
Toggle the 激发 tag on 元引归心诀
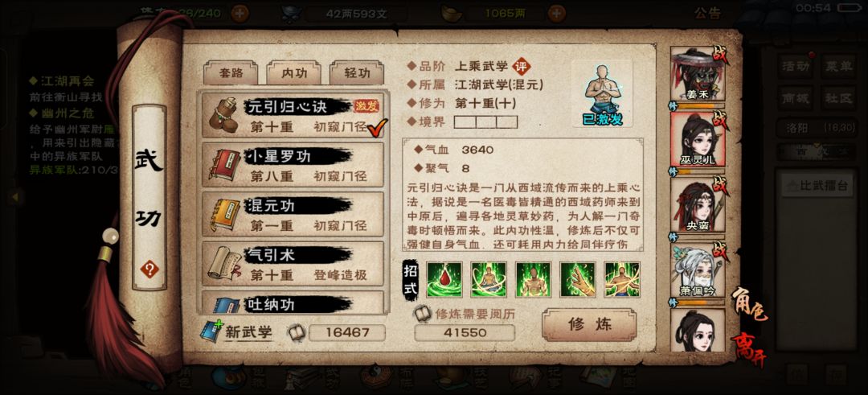click(x=366, y=106)
